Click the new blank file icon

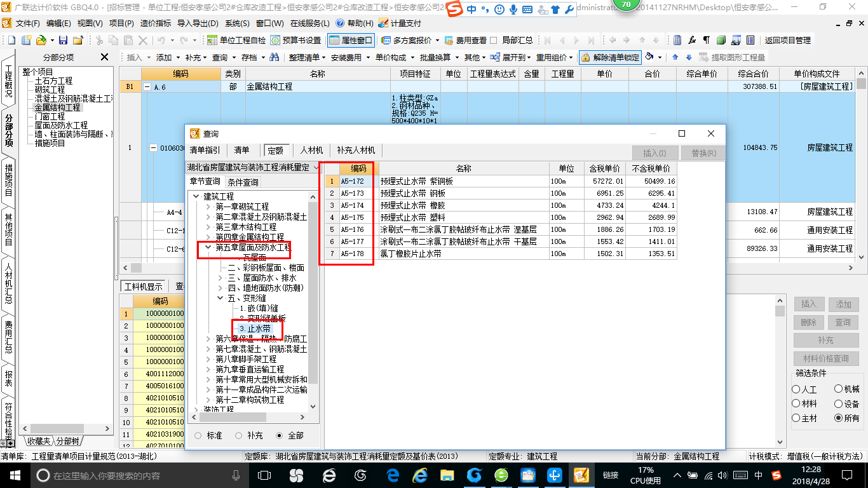[11, 40]
